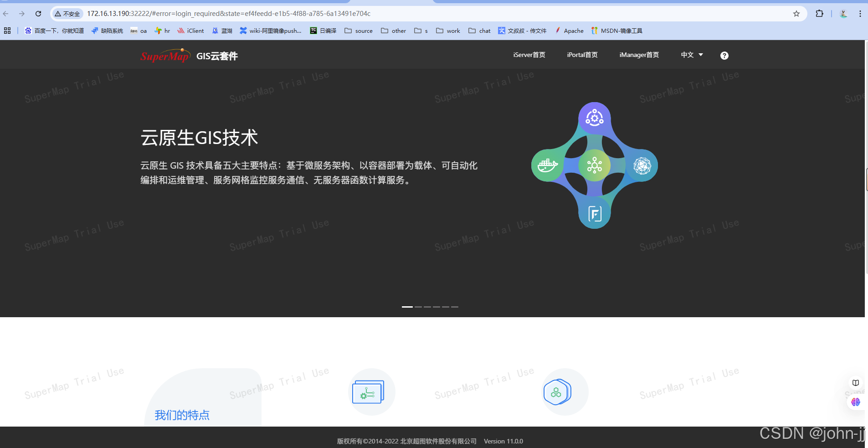The image size is (868, 448).
Task: Go back in browser history
Action: (x=6, y=14)
